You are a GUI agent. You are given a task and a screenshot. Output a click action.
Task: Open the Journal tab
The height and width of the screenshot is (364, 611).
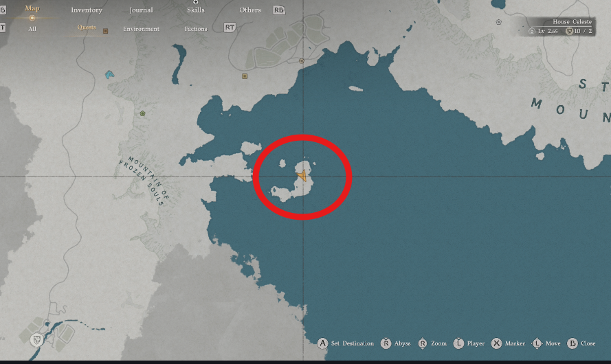141,10
